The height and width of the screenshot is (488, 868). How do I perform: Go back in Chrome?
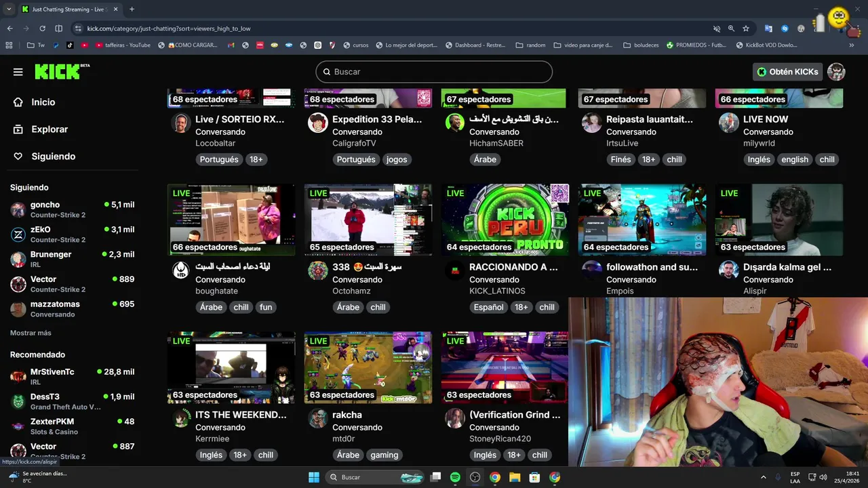click(x=9, y=28)
